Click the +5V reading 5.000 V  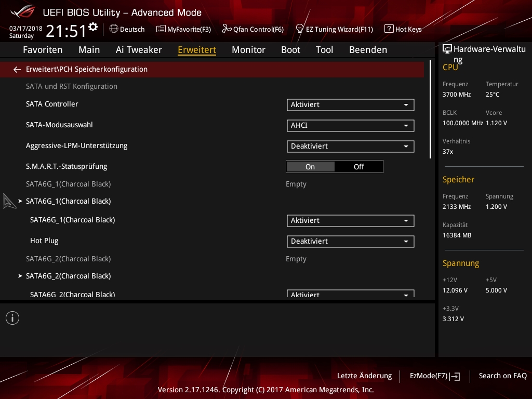[496, 290]
